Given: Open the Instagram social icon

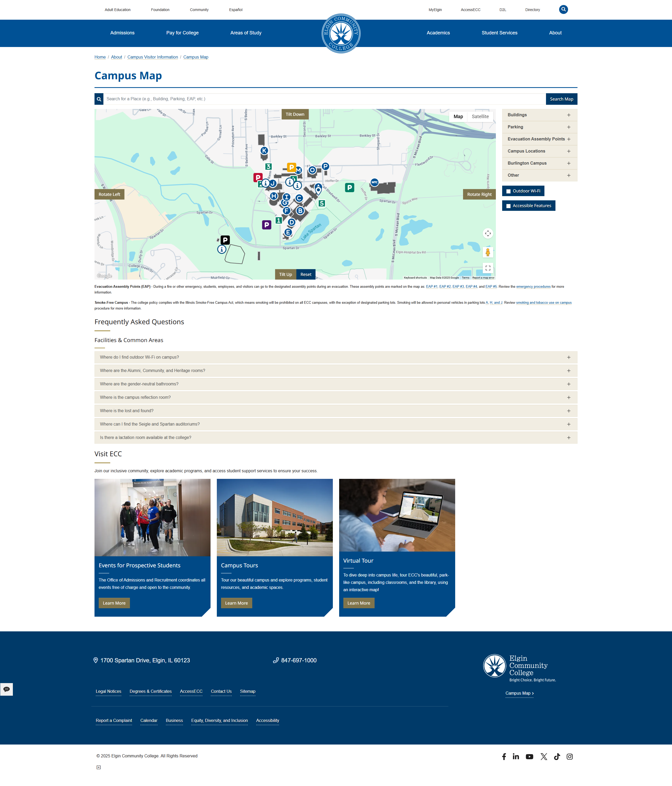Looking at the screenshot, I should pyautogui.click(x=569, y=756).
